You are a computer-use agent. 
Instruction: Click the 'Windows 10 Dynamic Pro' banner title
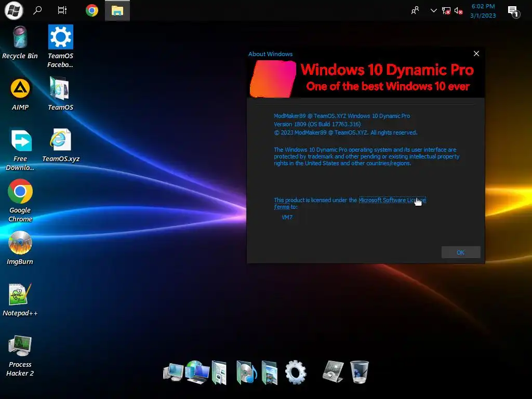pos(387,70)
